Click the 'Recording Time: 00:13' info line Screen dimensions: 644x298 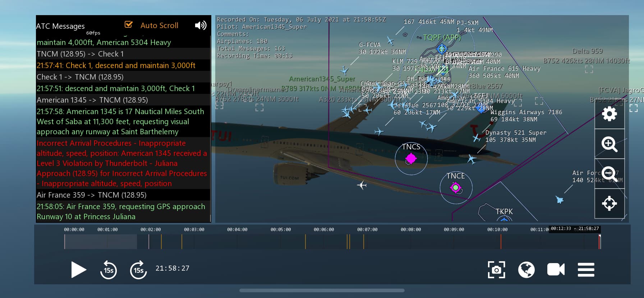click(254, 55)
